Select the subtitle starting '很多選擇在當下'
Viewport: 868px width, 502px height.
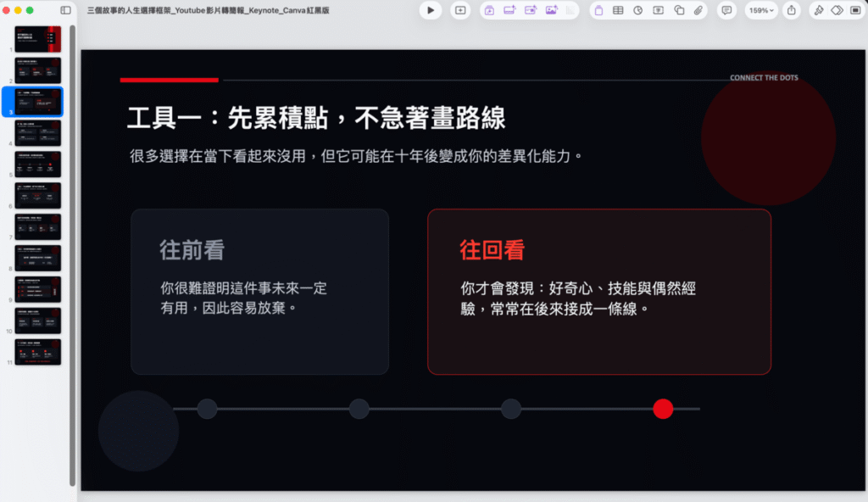click(x=356, y=156)
